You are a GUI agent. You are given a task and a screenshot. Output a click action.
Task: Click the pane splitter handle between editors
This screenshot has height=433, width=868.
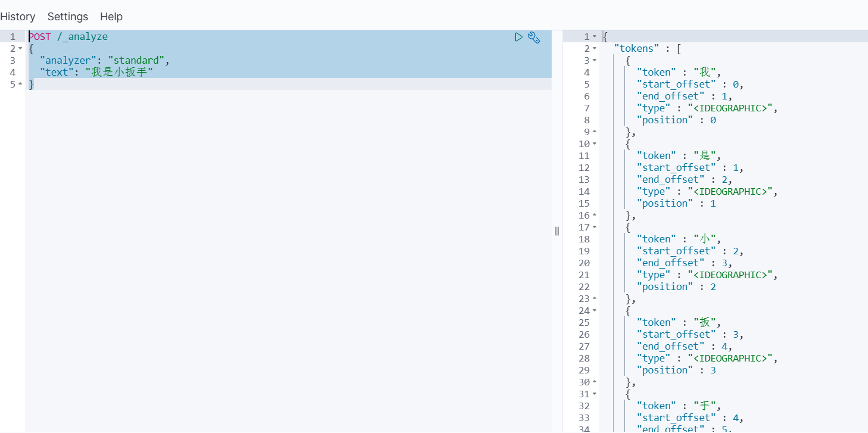(557, 231)
